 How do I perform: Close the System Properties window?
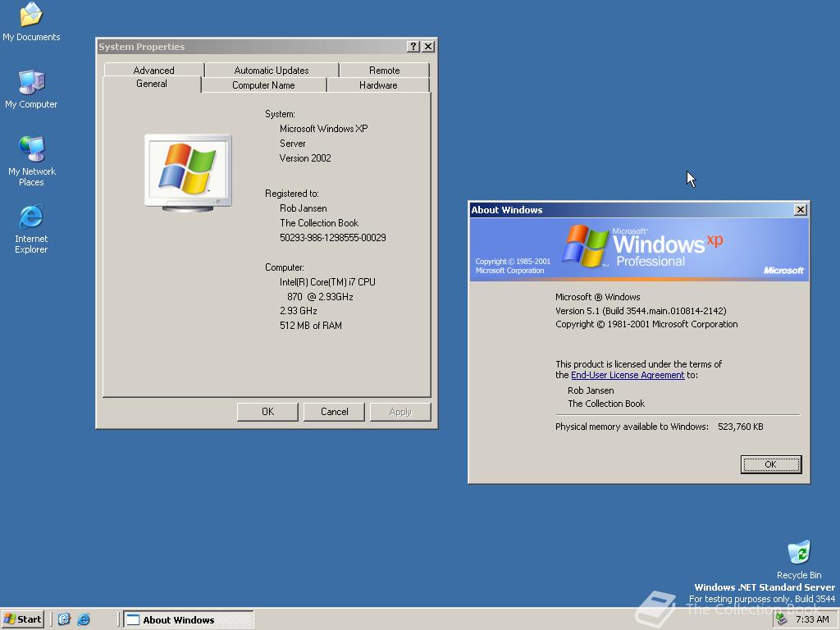coord(428,47)
